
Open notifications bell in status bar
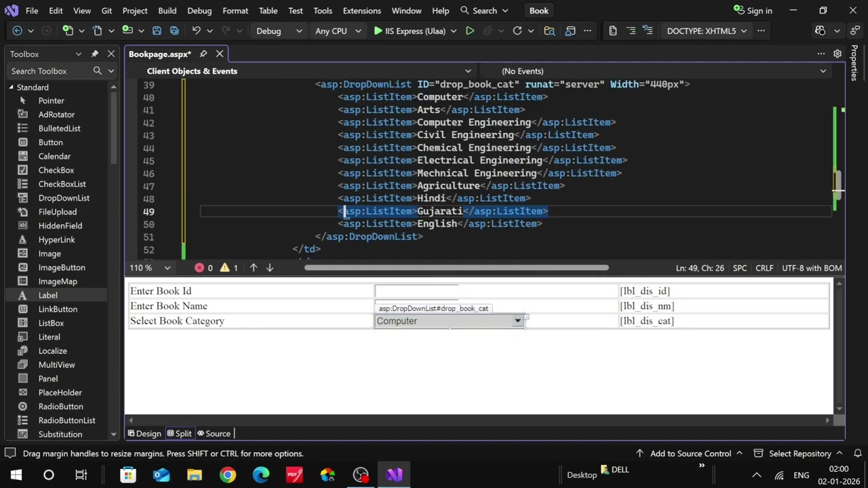[x=858, y=453]
